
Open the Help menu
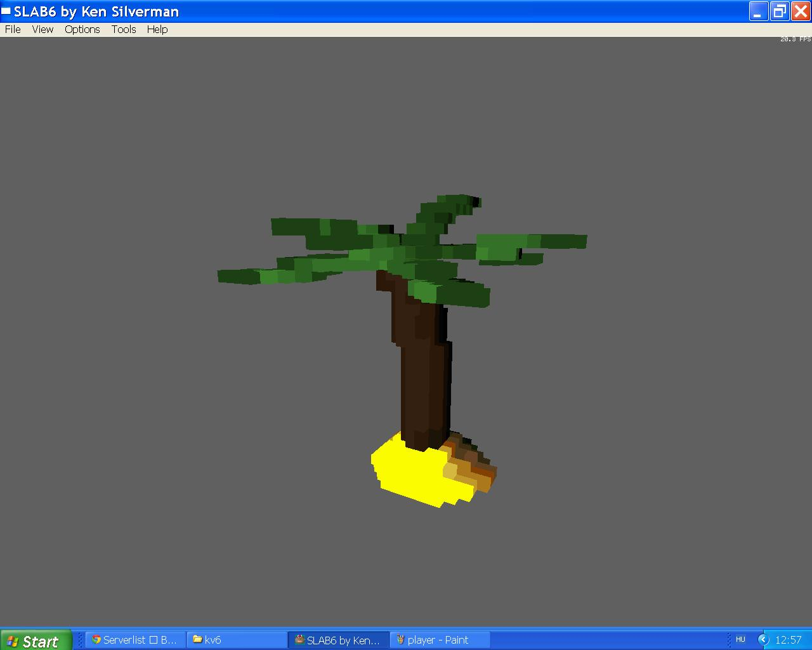157,29
